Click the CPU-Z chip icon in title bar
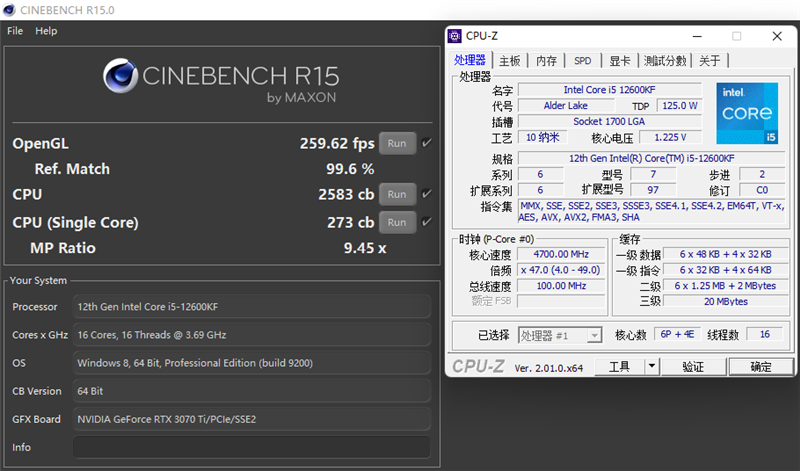 coord(454,36)
